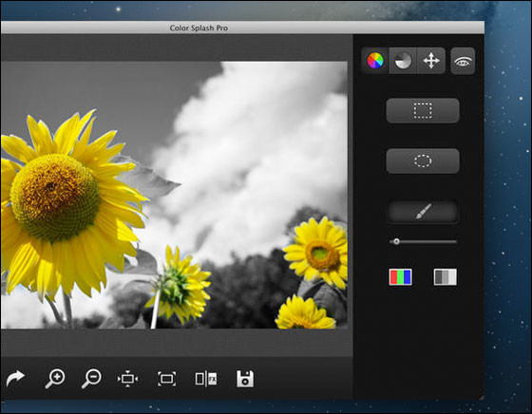Click the fit to screen icon

click(x=166, y=379)
